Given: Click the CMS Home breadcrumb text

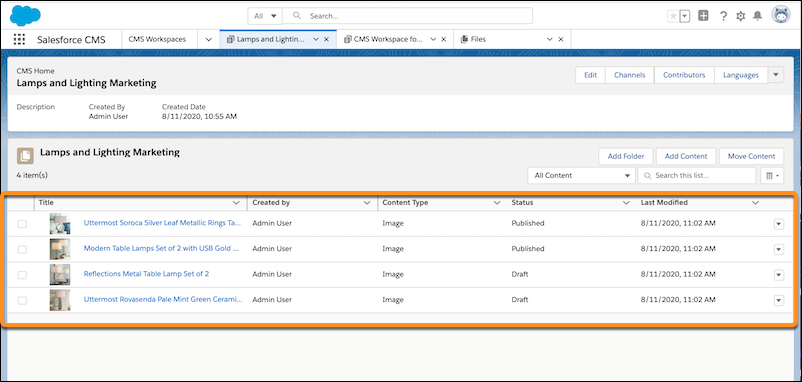Looking at the screenshot, I should [35, 71].
